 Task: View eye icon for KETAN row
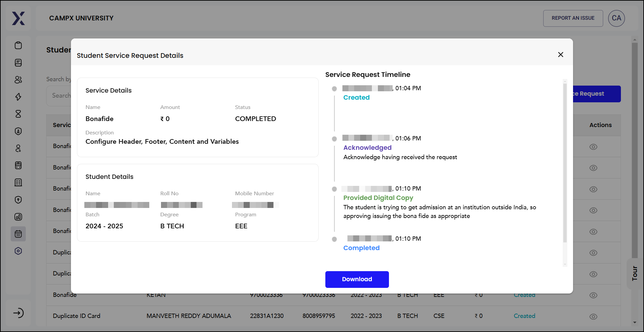pos(593,295)
